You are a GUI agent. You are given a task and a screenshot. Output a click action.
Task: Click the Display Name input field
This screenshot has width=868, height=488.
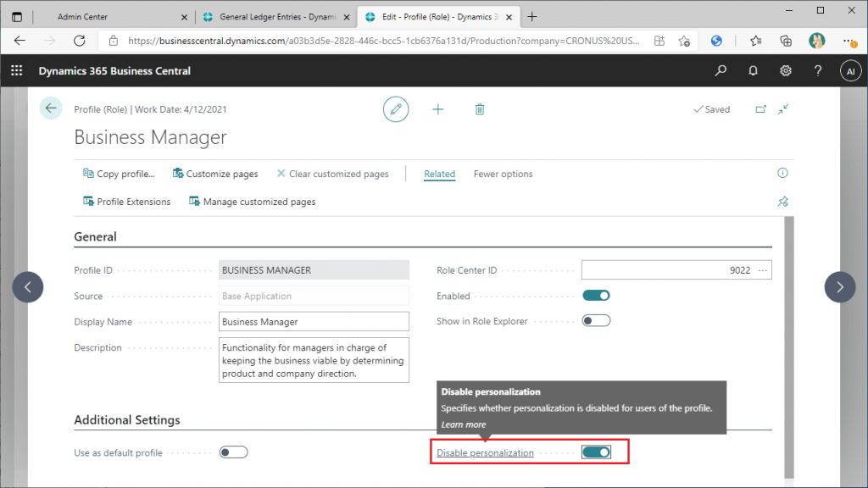[314, 321]
